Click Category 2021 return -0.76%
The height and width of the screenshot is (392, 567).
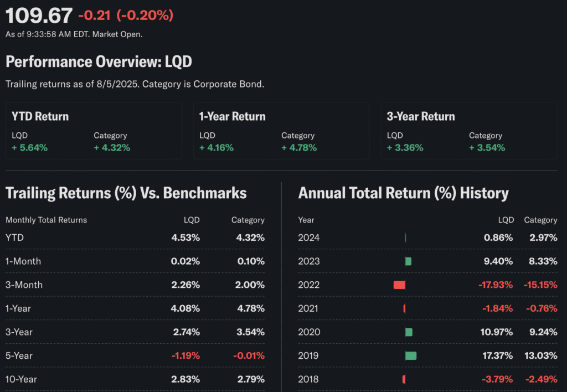pyautogui.click(x=542, y=308)
